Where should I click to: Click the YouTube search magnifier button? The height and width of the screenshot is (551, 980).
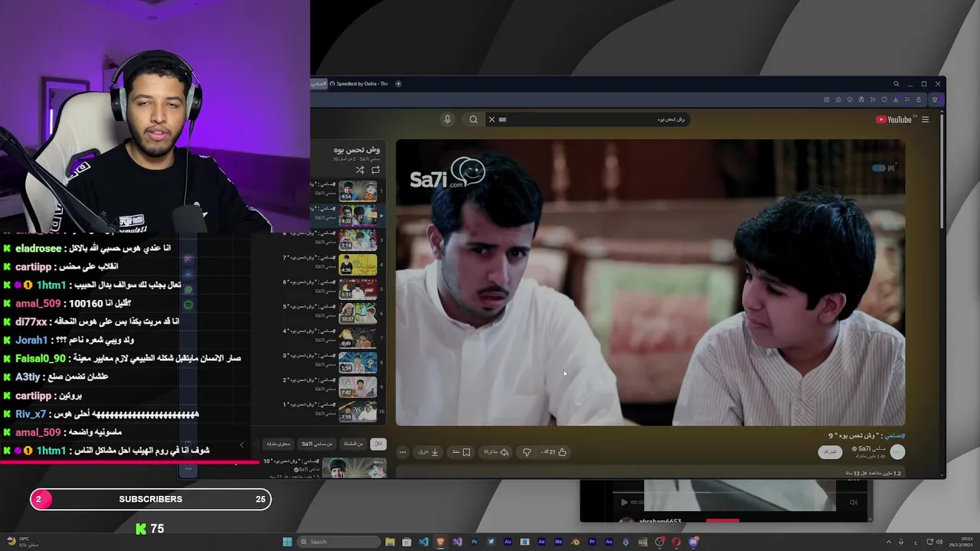473,119
